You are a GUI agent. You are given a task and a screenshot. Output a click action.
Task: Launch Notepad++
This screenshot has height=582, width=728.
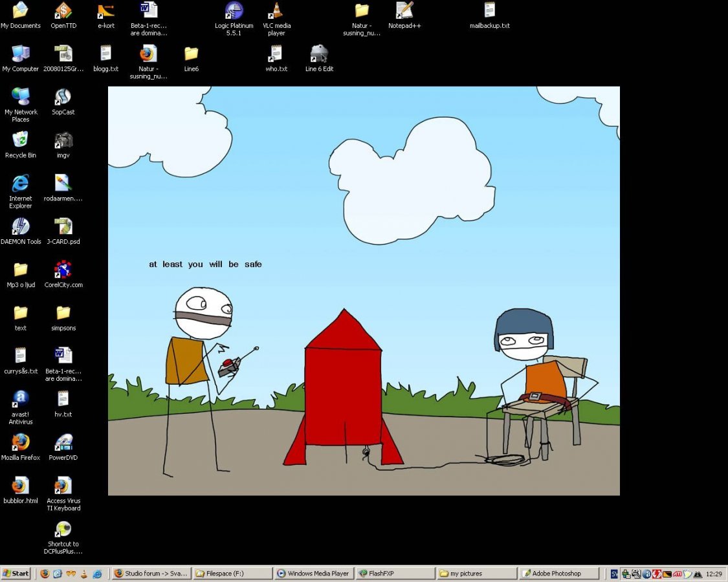point(404,11)
